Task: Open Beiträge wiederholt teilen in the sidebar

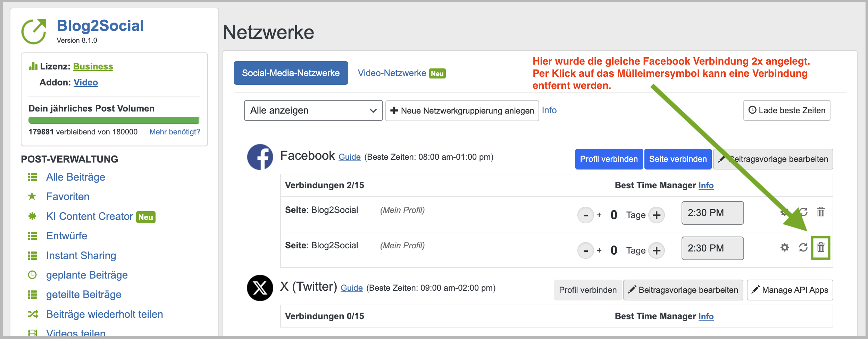Action: [105, 314]
